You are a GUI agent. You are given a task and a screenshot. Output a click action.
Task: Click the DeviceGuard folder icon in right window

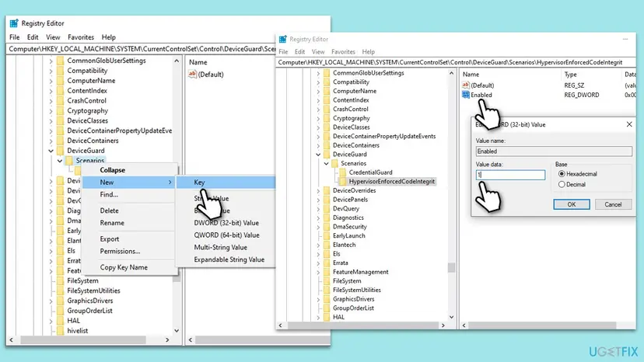point(327,155)
